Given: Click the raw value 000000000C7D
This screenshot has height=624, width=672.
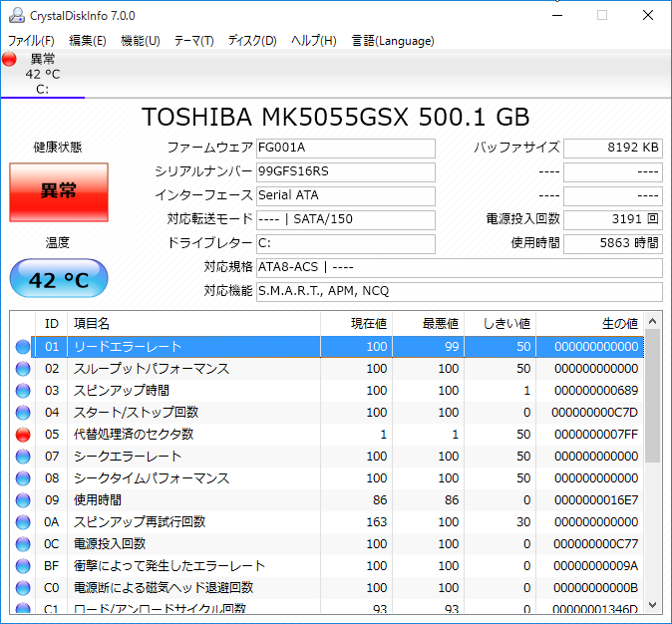Looking at the screenshot, I should pos(595,413).
